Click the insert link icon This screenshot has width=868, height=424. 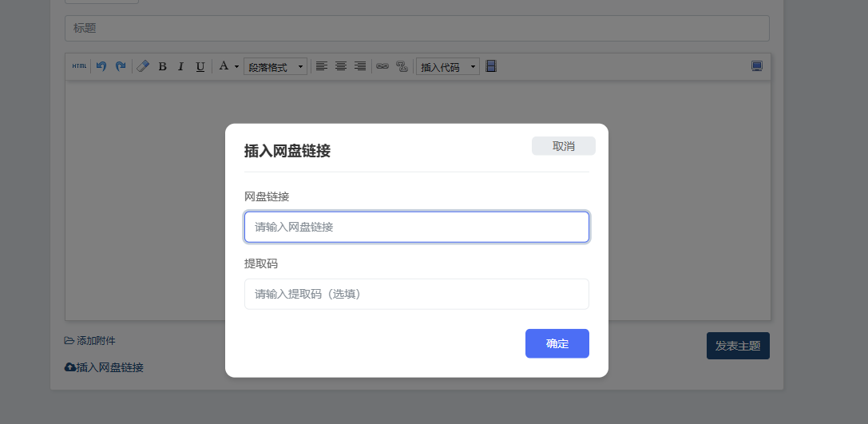point(382,66)
